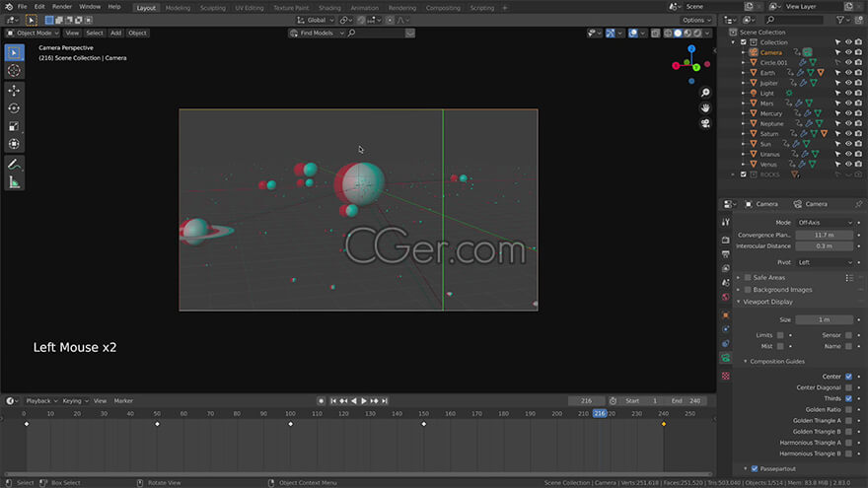This screenshot has width=868, height=488.
Task: Expand the Jupiter object in outliner
Action: click(744, 83)
